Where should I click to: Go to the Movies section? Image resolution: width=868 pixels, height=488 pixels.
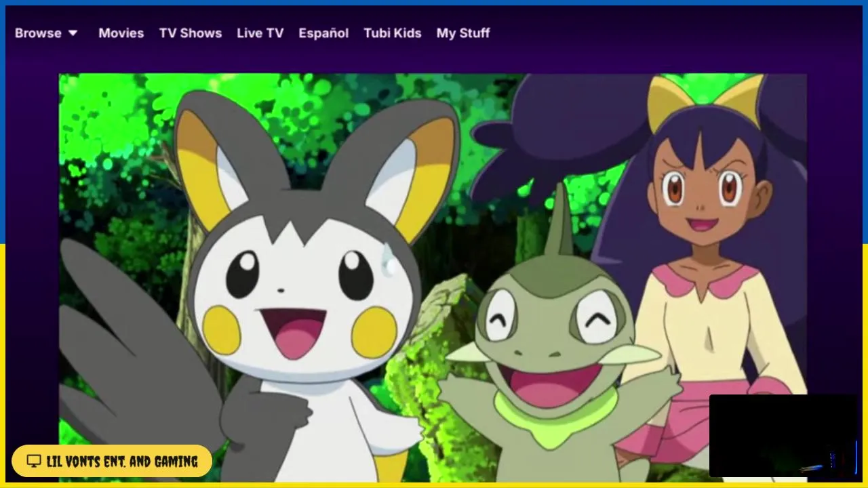[x=121, y=33]
